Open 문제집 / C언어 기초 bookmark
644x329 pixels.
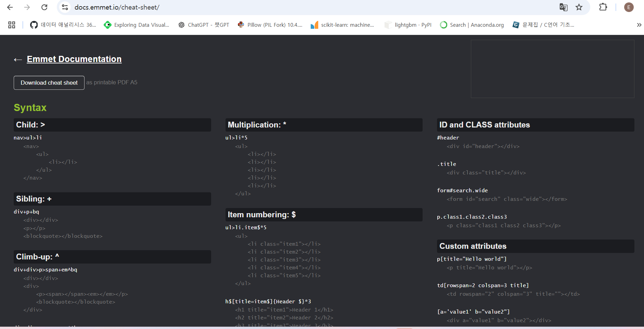click(543, 25)
